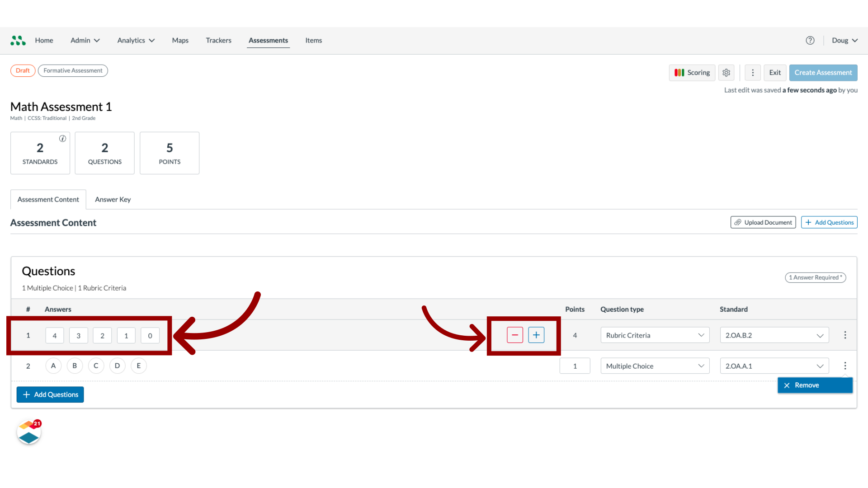Open the row options menu for question 1
This screenshot has height=488, width=868.
click(x=845, y=335)
